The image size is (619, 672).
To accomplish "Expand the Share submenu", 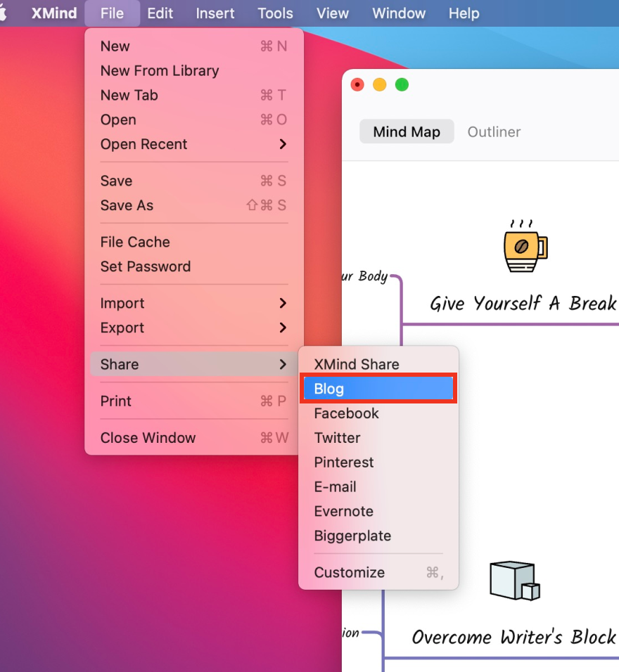I will click(194, 364).
